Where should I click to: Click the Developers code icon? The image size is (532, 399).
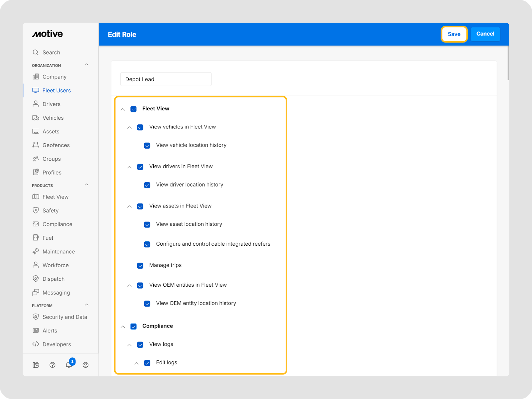(36, 344)
